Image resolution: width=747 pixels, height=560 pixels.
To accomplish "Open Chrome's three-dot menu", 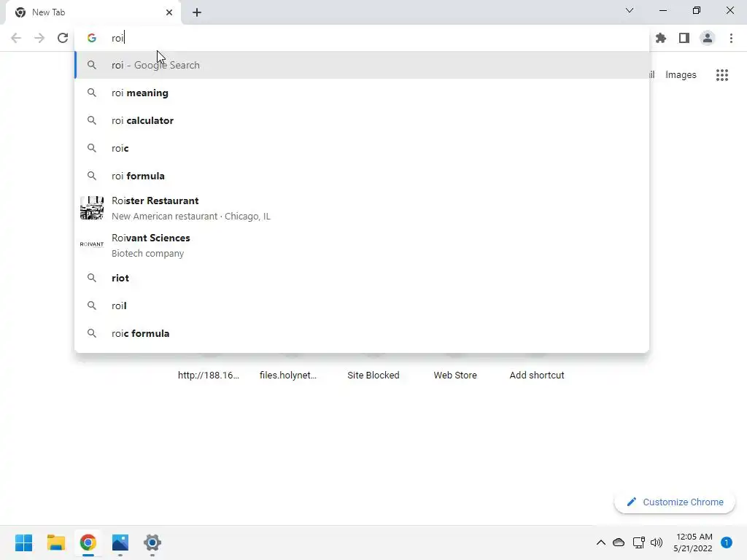I will (731, 38).
